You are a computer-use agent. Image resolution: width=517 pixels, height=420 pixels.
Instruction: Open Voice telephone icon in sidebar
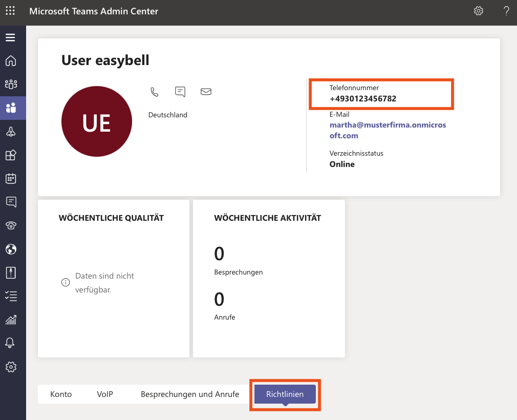click(x=11, y=226)
